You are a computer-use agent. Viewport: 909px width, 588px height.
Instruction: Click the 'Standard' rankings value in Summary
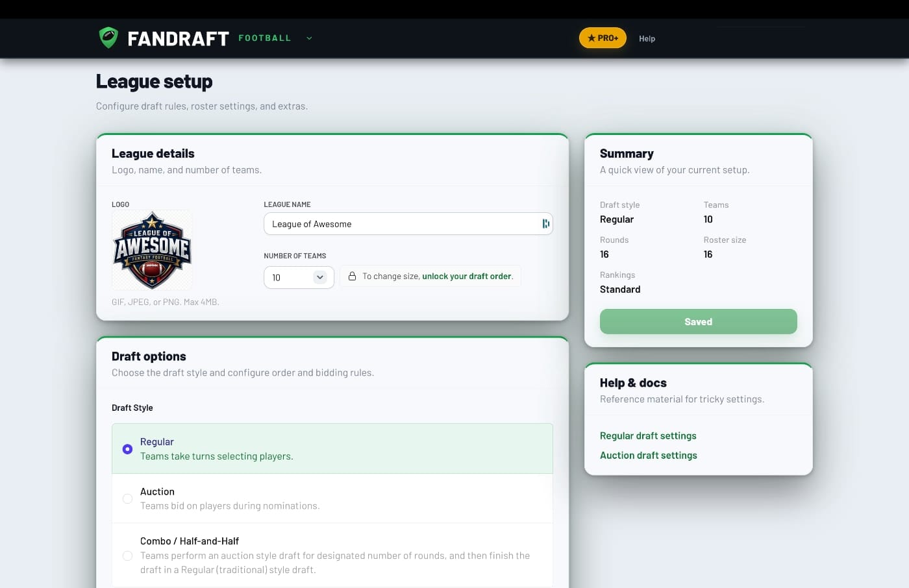(620, 289)
